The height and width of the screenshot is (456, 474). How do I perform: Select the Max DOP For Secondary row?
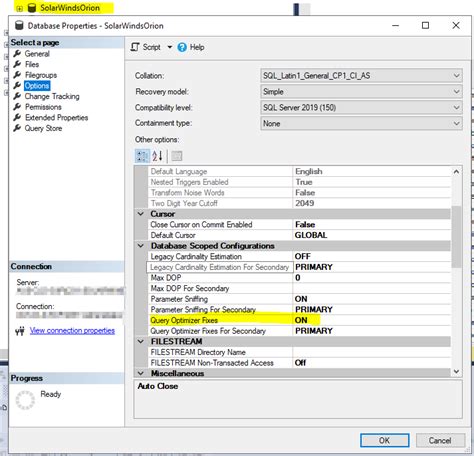pos(299,288)
